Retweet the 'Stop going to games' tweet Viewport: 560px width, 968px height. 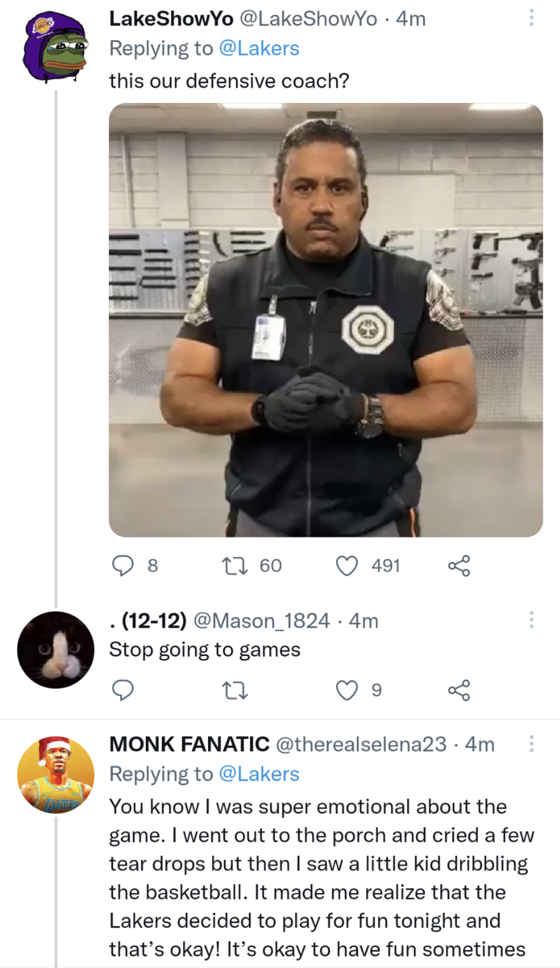(x=235, y=690)
